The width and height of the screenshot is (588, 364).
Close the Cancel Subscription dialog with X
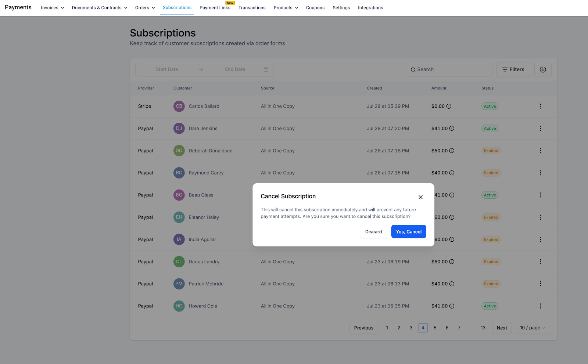(x=420, y=197)
